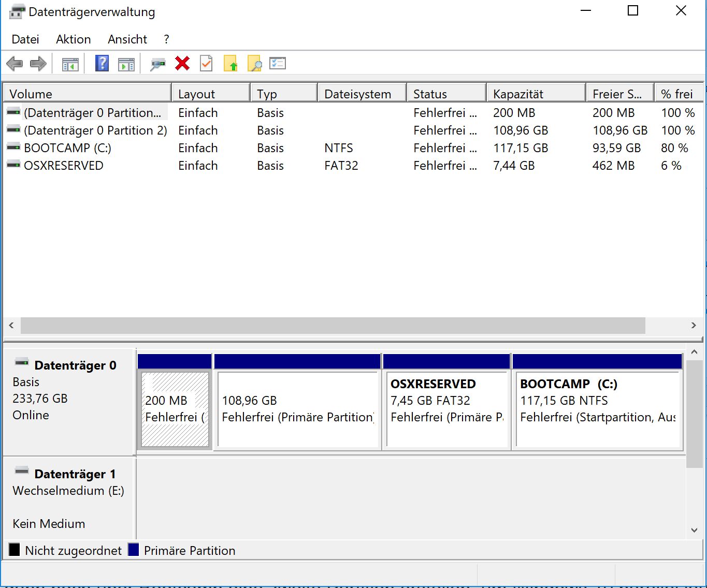Click down arrow of disk map scrollbar
This screenshot has width=707, height=588.
pyautogui.click(x=694, y=531)
